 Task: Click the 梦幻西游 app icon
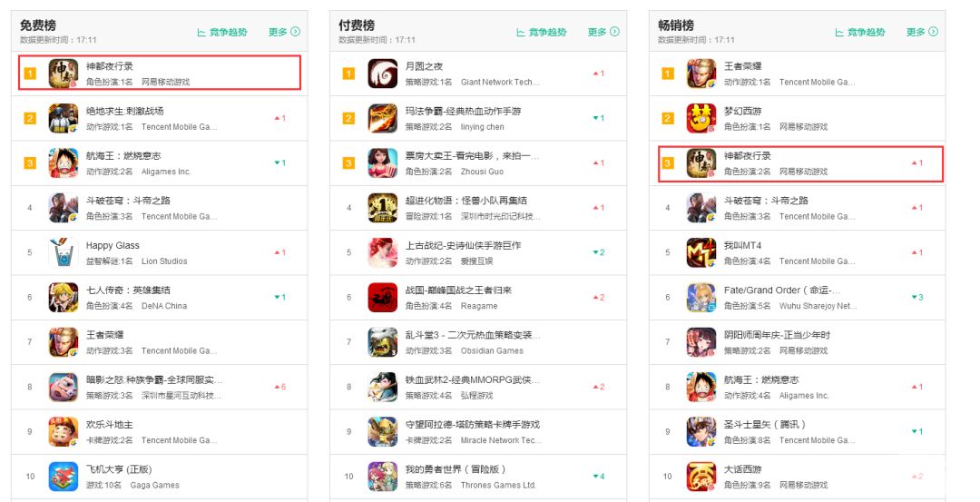point(701,118)
